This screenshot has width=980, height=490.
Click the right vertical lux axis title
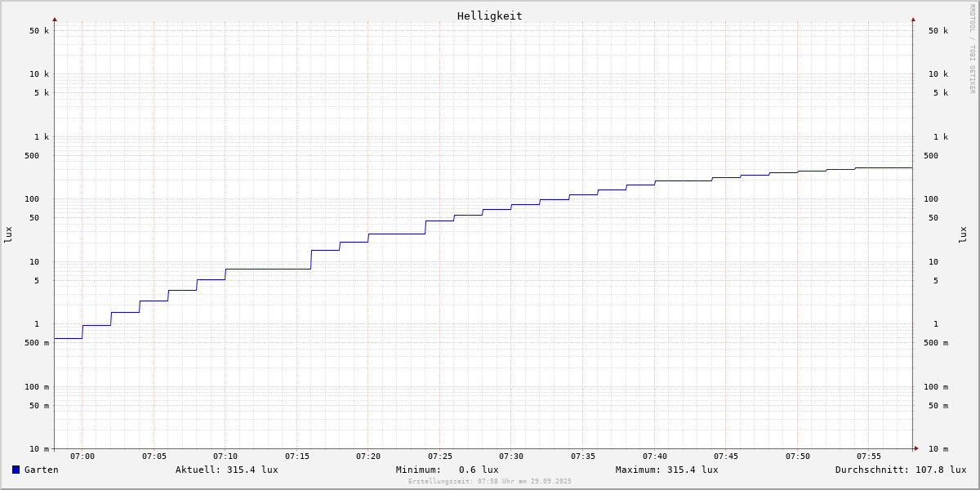point(964,235)
